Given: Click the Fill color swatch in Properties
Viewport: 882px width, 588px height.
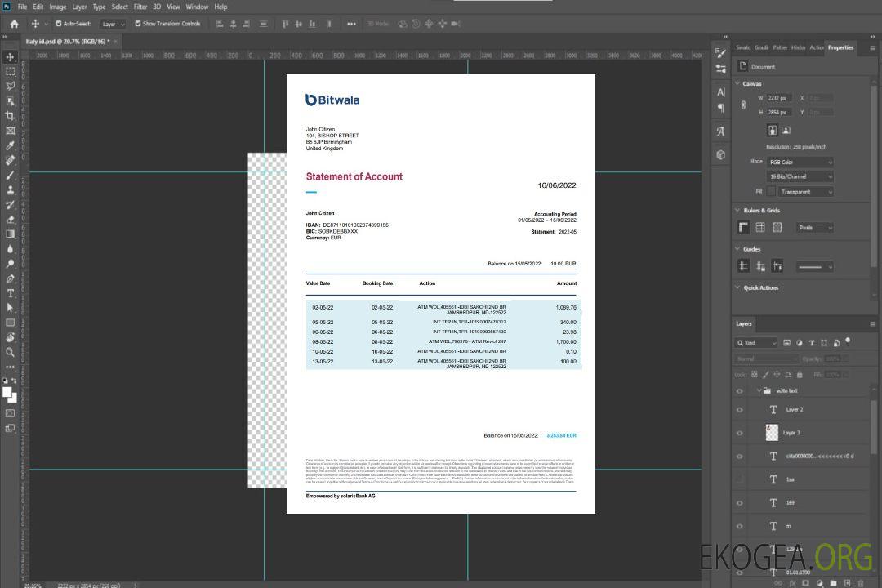Looking at the screenshot, I should (771, 192).
